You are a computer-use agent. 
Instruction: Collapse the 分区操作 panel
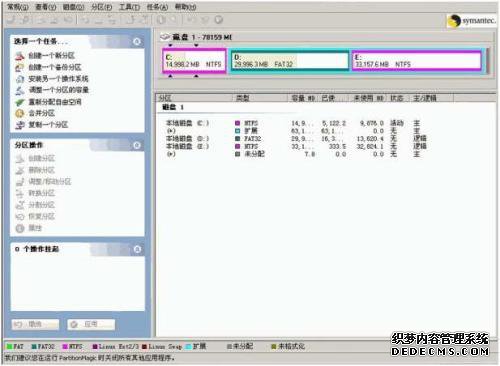(137, 145)
